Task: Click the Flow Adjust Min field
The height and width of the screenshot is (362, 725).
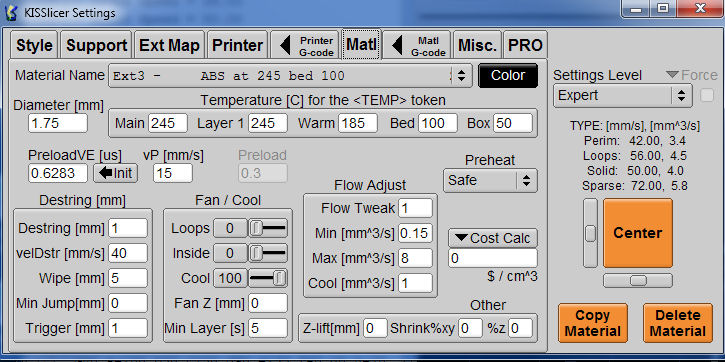Action: click(415, 233)
